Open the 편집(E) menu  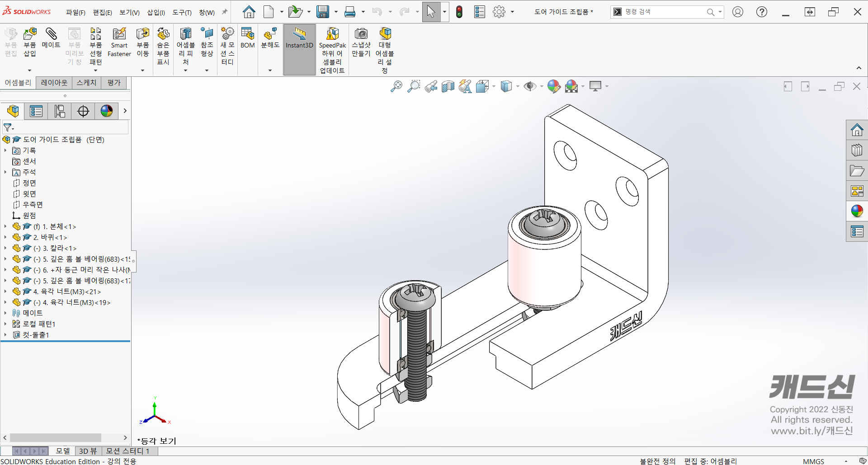click(102, 12)
